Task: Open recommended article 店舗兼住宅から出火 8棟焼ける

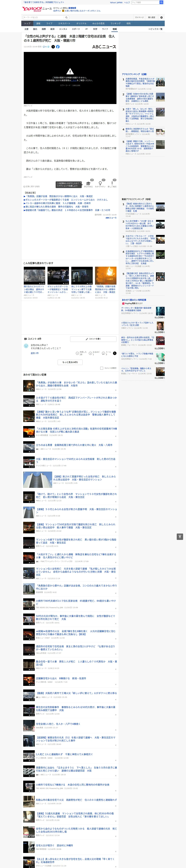Action: pos(61,678)
